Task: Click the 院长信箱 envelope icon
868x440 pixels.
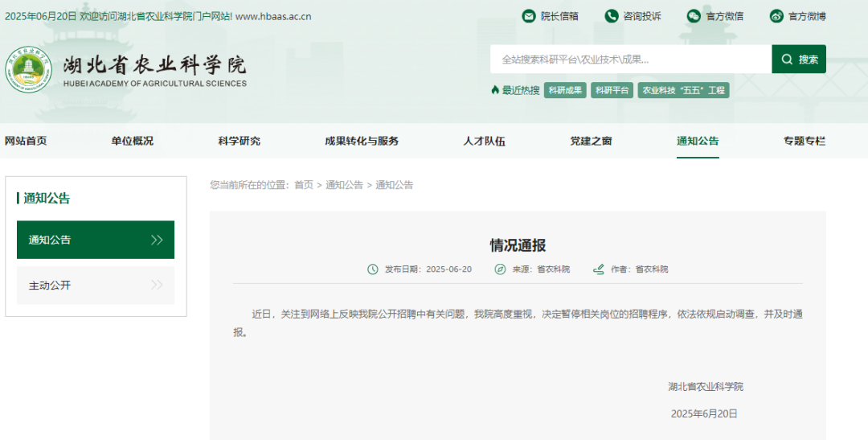Action: coord(529,16)
